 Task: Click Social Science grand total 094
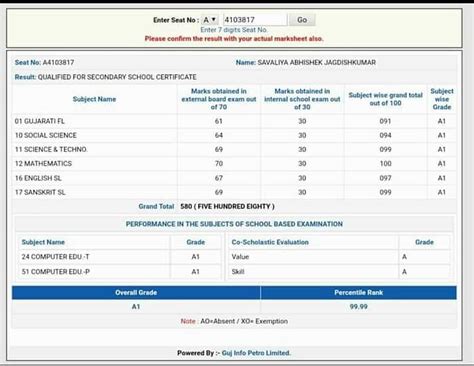385,135
